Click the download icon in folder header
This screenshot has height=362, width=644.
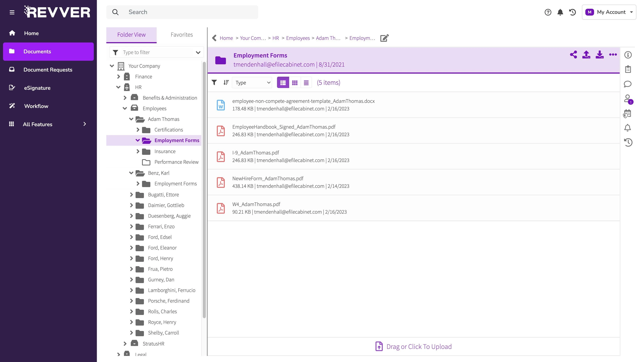pyautogui.click(x=600, y=55)
